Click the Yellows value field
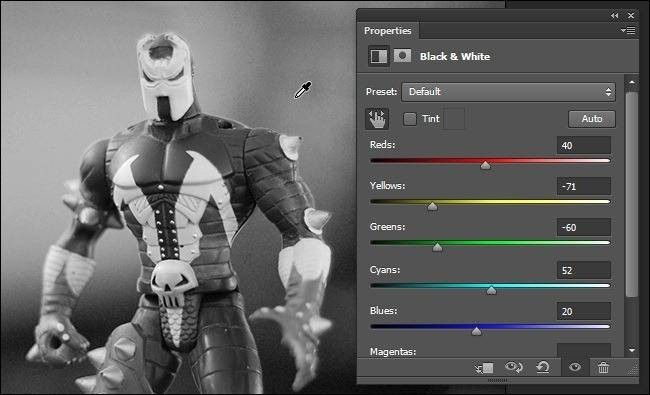Viewport: 650px width, 395px height. coord(584,187)
